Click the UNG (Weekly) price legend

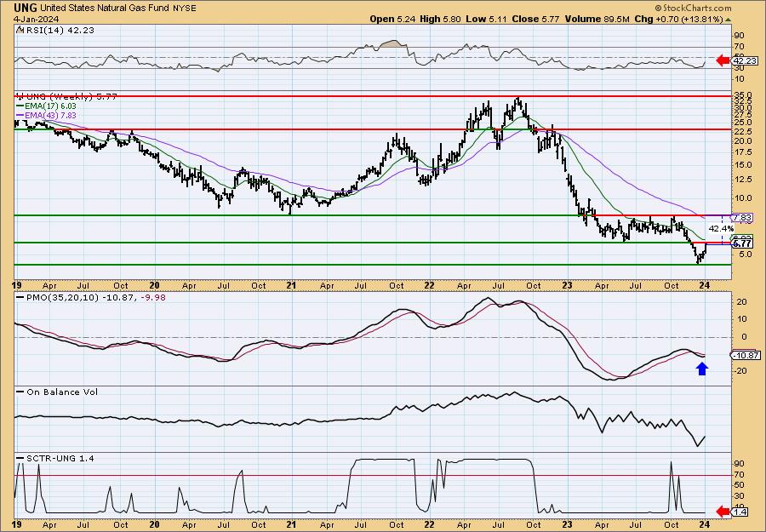pos(66,97)
